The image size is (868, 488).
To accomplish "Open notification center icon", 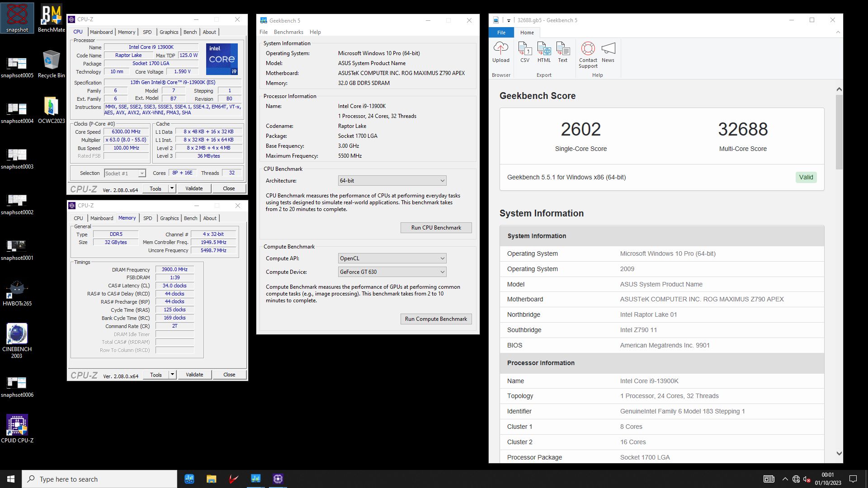I will pos(853,479).
